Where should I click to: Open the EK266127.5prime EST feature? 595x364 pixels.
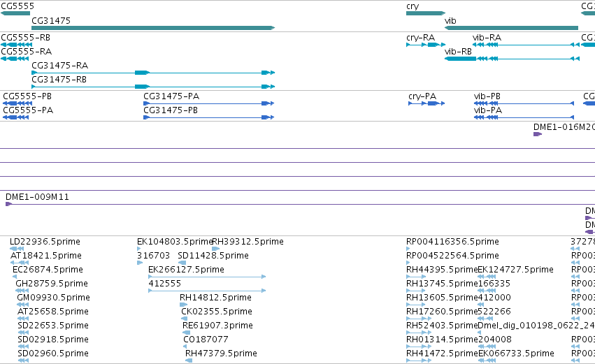[207, 277]
